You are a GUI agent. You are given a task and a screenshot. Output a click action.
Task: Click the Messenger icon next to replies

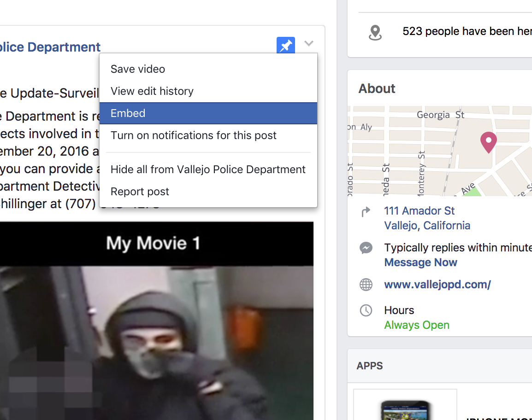coord(366,248)
